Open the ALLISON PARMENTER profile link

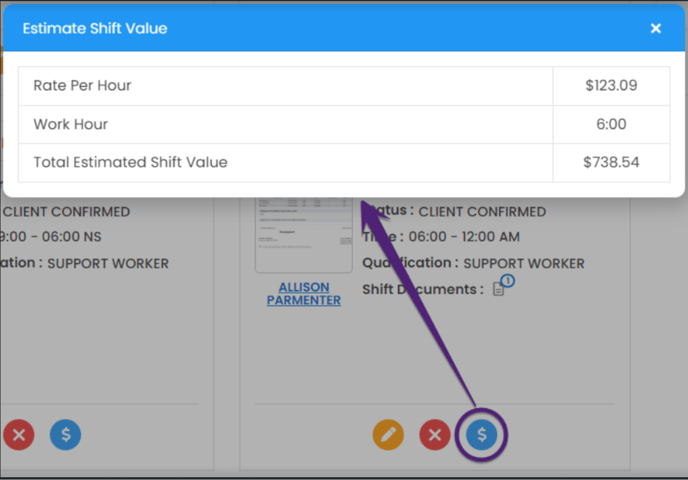[304, 293]
